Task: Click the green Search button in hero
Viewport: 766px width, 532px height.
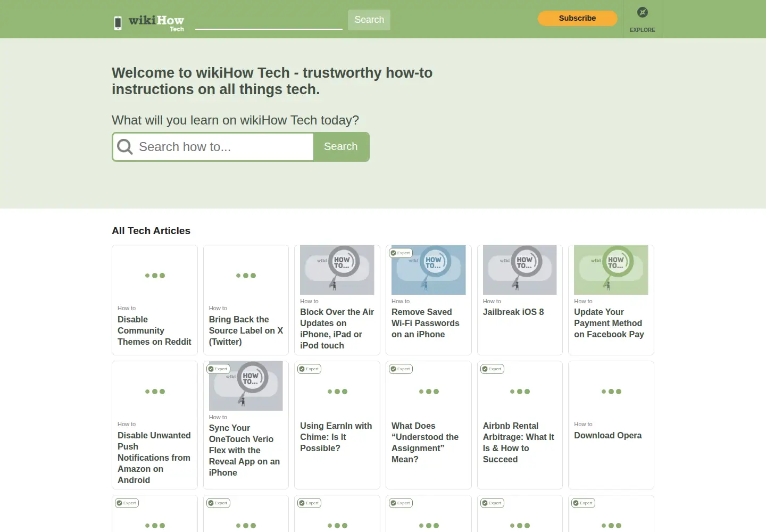Action: pos(341,147)
